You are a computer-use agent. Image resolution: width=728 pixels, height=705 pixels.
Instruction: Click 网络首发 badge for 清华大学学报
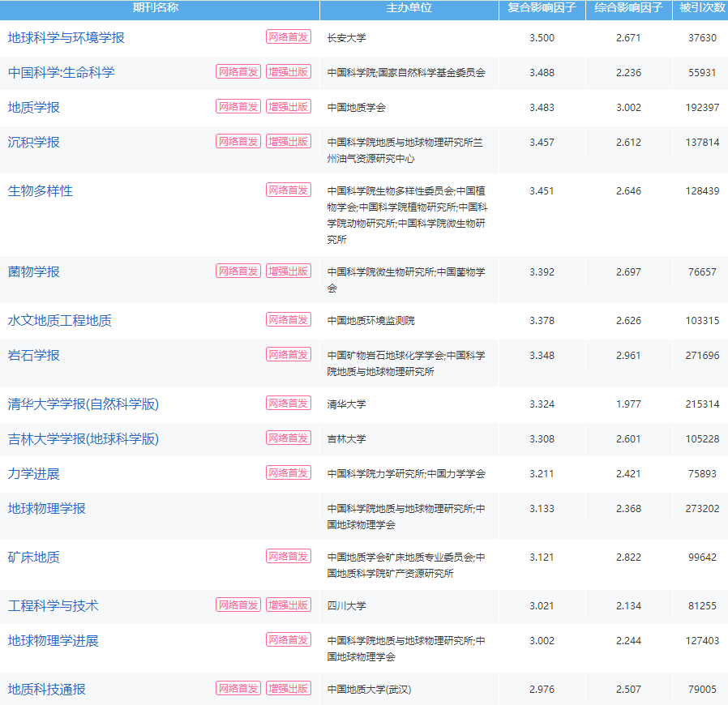pos(289,404)
